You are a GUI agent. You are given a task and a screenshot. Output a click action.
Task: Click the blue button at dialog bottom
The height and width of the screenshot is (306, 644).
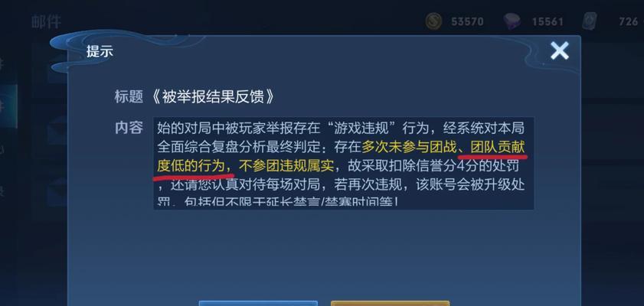[x=258, y=304]
